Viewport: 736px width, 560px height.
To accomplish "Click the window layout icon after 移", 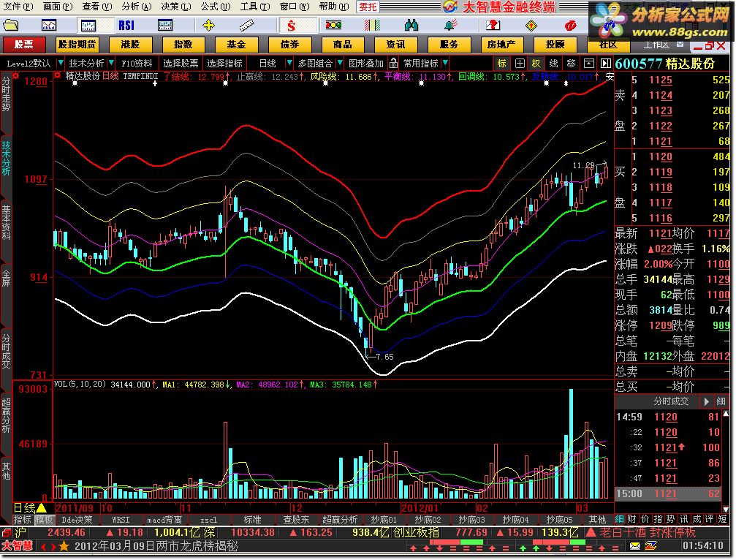I will coord(588,63).
